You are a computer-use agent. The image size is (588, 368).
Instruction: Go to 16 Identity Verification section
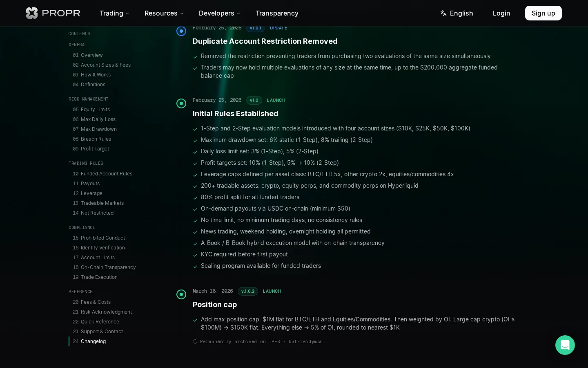(99, 248)
